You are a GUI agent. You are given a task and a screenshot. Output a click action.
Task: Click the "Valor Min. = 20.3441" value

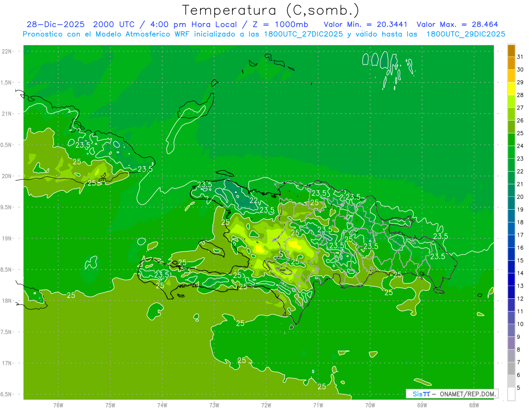[366, 24]
